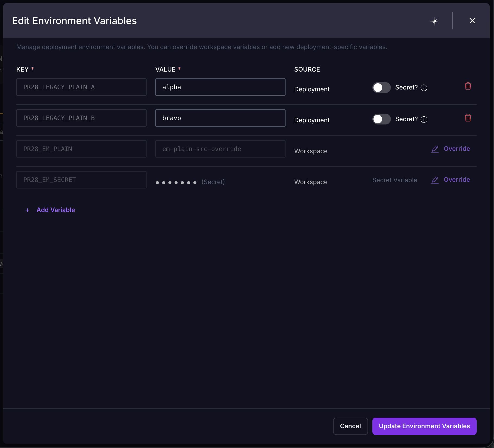The width and height of the screenshot is (494, 448).
Task: Click the Manage deployment environment variables description
Action: tap(202, 47)
